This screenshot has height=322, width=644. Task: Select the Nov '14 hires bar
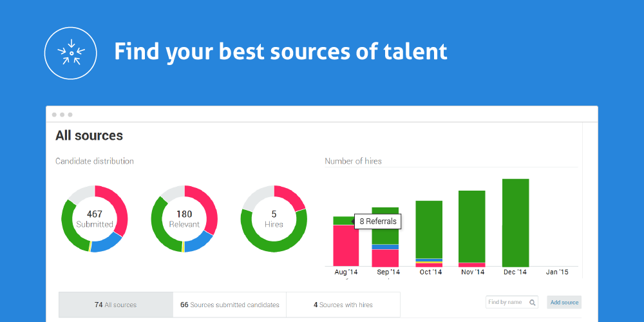point(472,225)
